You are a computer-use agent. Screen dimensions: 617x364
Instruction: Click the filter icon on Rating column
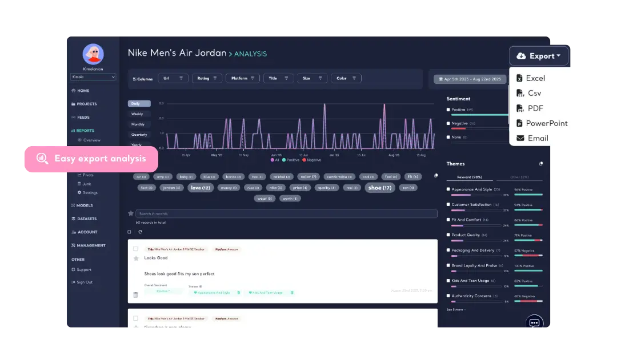(x=214, y=79)
